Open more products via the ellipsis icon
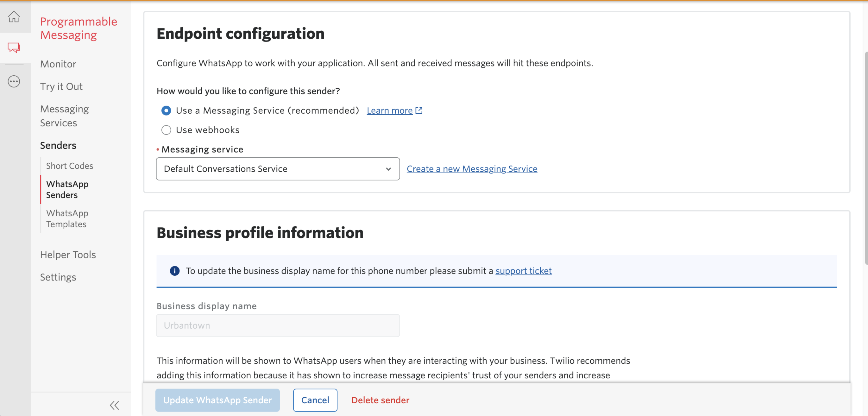Viewport: 868px width, 416px height. pyautogui.click(x=14, y=81)
